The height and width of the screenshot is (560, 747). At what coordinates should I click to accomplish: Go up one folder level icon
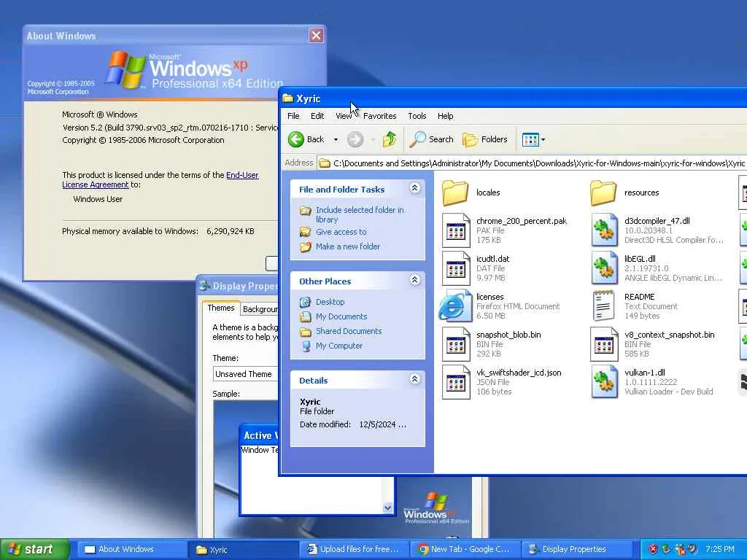coord(390,139)
